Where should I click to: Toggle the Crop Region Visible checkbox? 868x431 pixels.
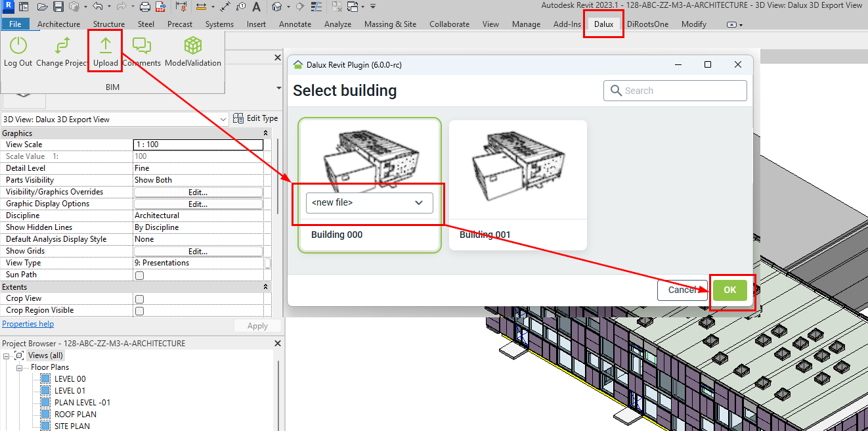[x=139, y=311]
